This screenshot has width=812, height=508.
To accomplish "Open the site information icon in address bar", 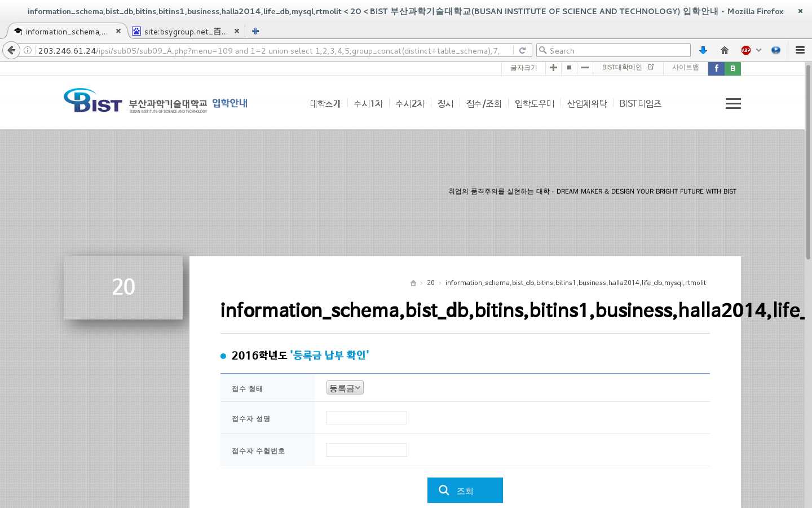I will point(27,50).
